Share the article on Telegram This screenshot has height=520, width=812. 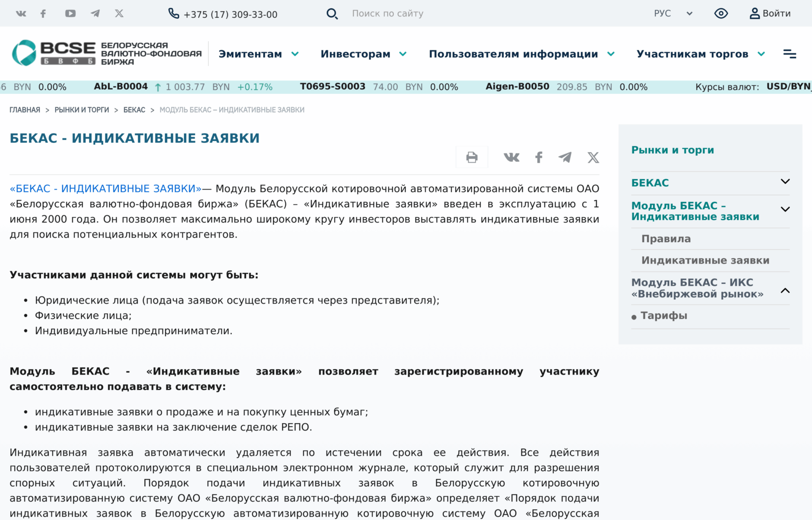click(x=565, y=157)
